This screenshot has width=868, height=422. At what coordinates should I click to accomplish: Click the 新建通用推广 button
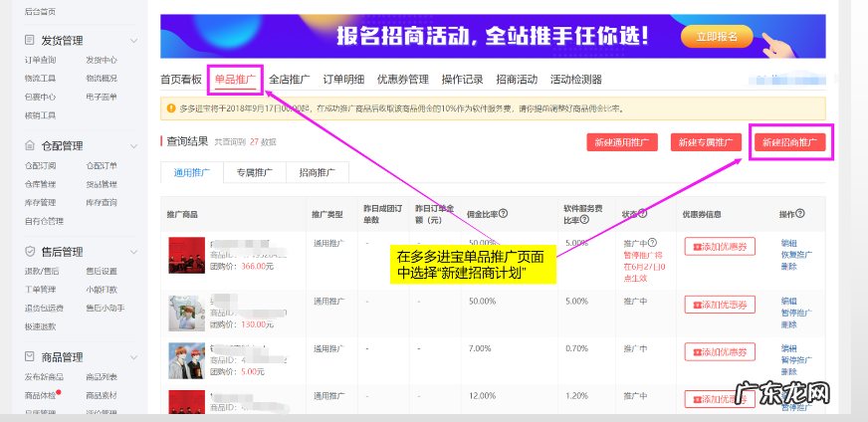(x=622, y=142)
